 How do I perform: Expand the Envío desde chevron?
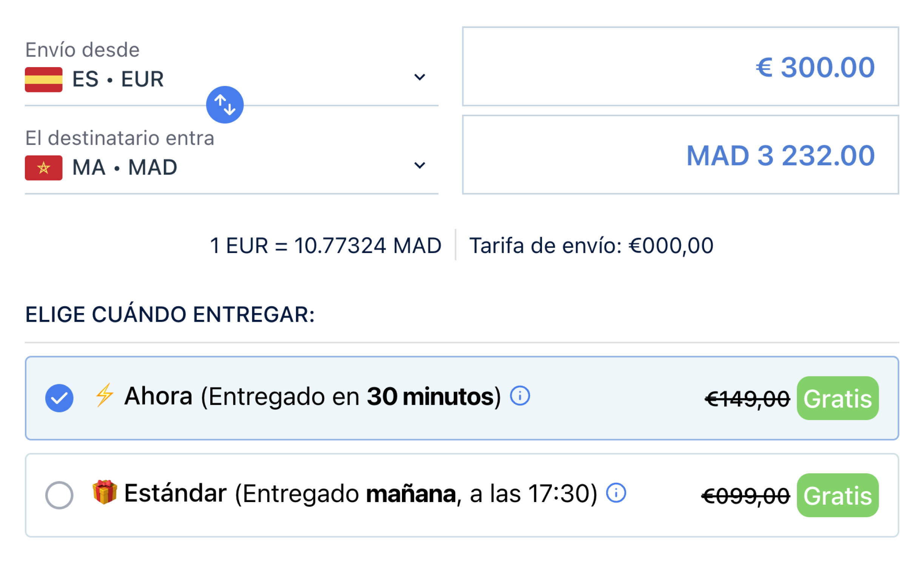pyautogui.click(x=419, y=77)
